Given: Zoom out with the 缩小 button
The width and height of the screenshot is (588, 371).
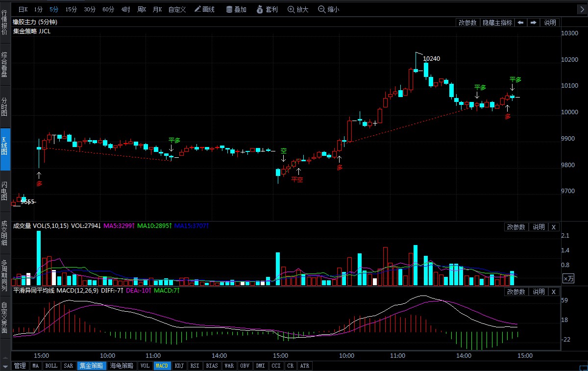Looking at the screenshot, I should [328, 9].
